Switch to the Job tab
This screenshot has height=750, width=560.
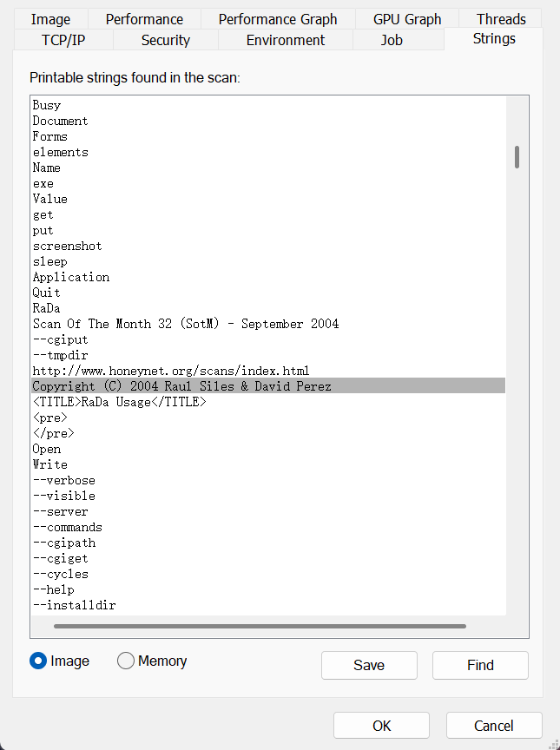(392, 40)
